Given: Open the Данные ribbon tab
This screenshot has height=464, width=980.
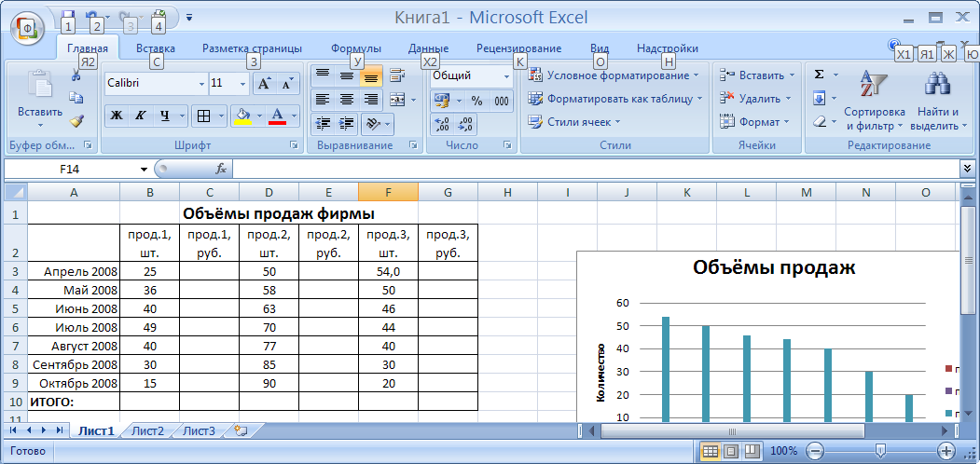Looking at the screenshot, I should coord(428,48).
